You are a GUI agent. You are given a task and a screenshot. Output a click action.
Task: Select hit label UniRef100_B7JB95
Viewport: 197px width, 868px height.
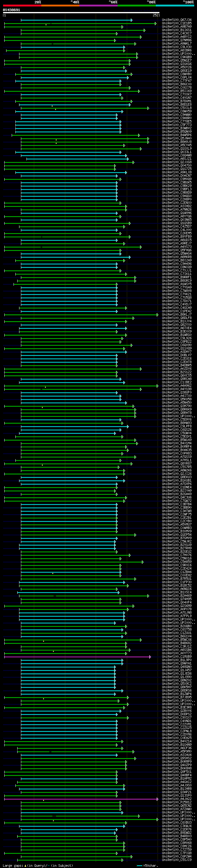click(177, 697)
